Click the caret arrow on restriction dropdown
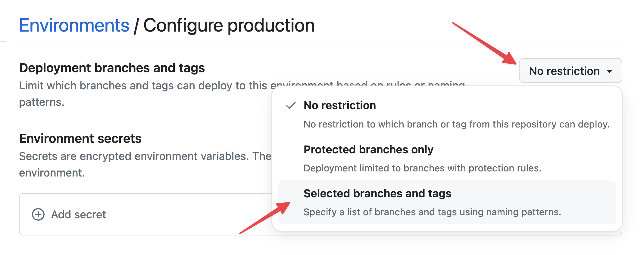Image resolution: width=644 pixels, height=255 pixels. point(609,71)
